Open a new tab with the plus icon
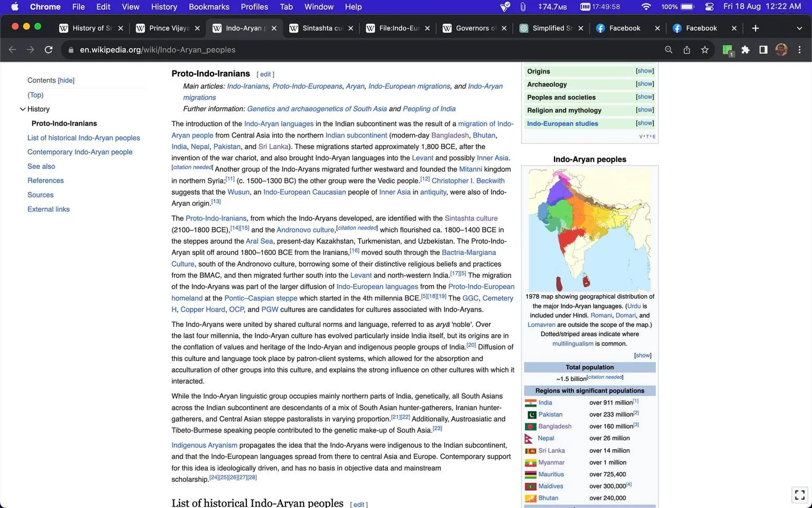The image size is (812, 508). 755,28
